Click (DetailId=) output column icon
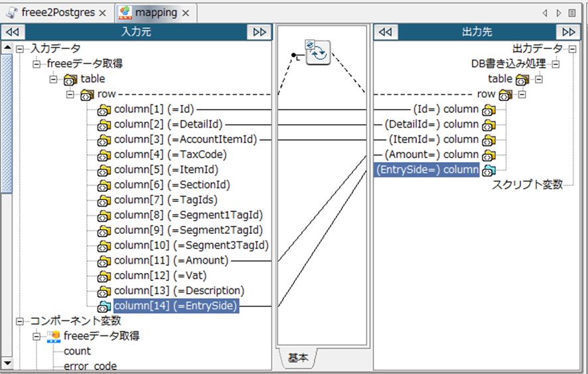Screen dimensions: 588x374 (x=488, y=125)
